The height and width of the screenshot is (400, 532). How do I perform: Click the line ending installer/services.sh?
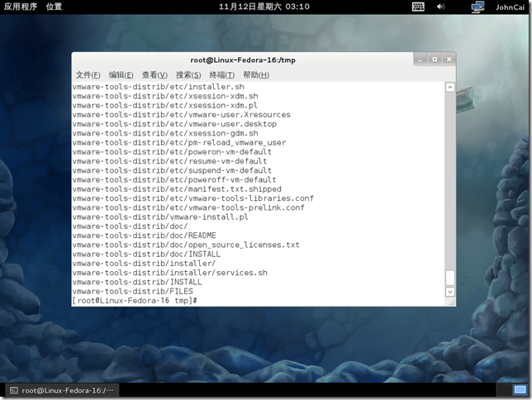tap(170, 273)
